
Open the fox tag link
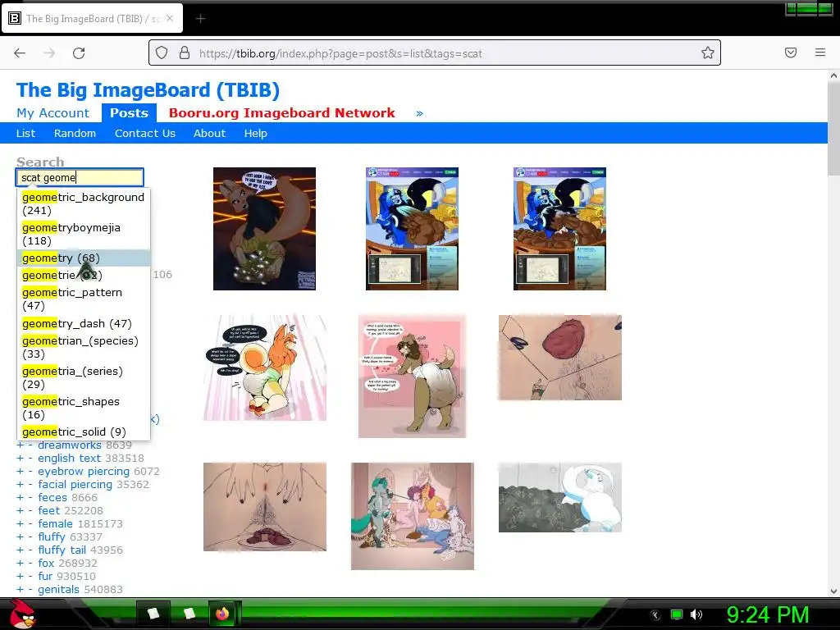pos(46,563)
